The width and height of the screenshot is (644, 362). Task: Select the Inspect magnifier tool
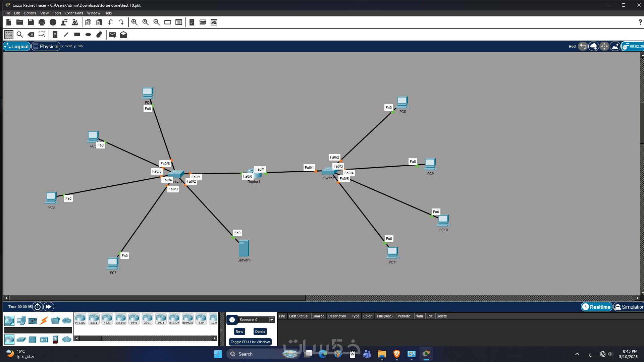point(20,35)
